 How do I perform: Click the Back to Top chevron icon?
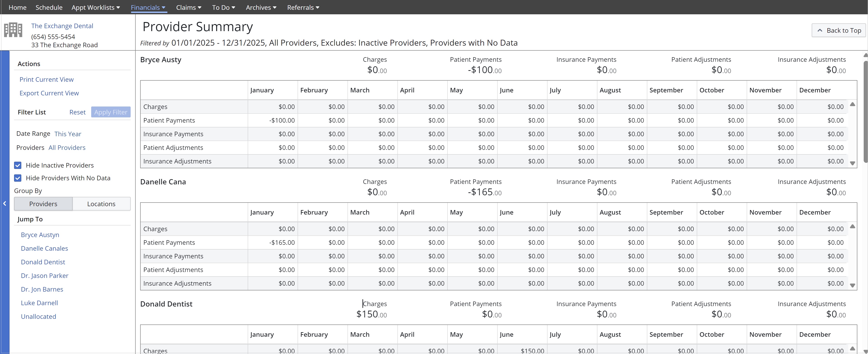pyautogui.click(x=820, y=30)
